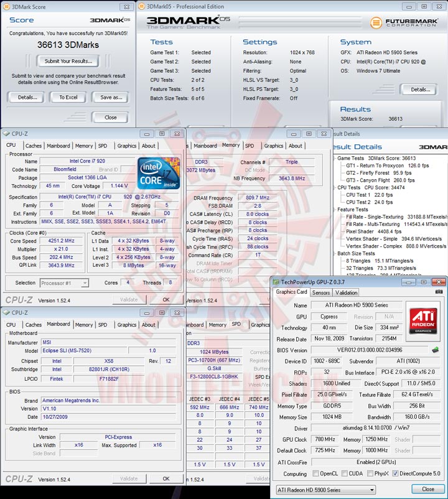
Task: Click Save as in the Score window
Action: tap(111, 98)
